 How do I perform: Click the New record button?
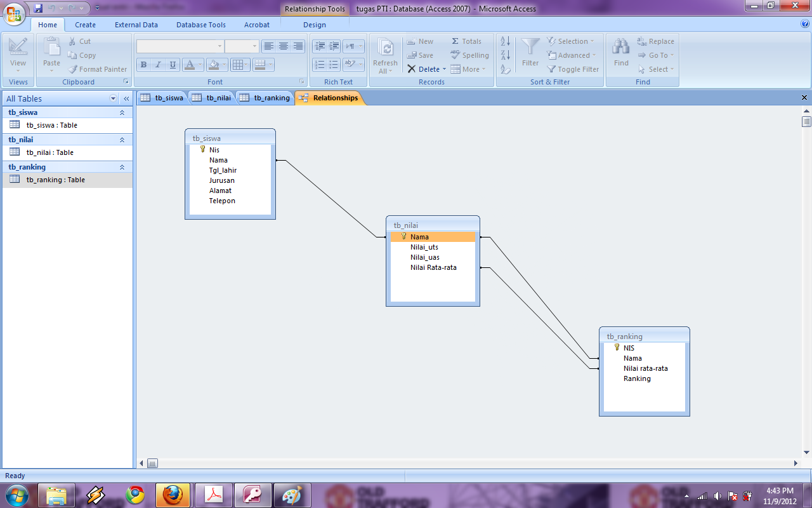[x=421, y=41]
